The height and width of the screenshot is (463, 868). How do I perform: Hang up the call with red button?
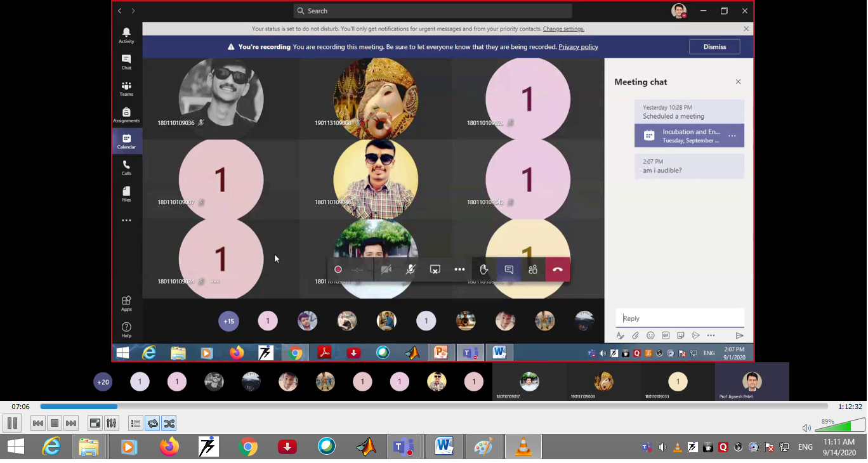pyautogui.click(x=557, y=270)
